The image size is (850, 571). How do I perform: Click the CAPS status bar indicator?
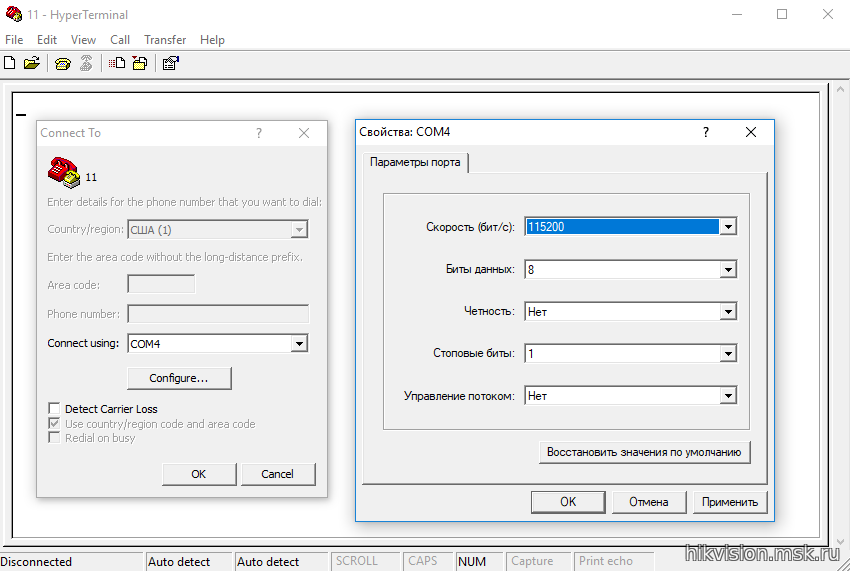coord(423,561)
